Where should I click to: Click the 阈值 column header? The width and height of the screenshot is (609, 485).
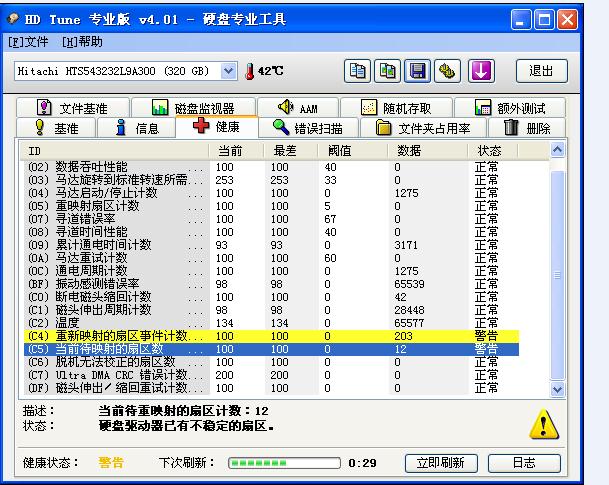[352, 151]
